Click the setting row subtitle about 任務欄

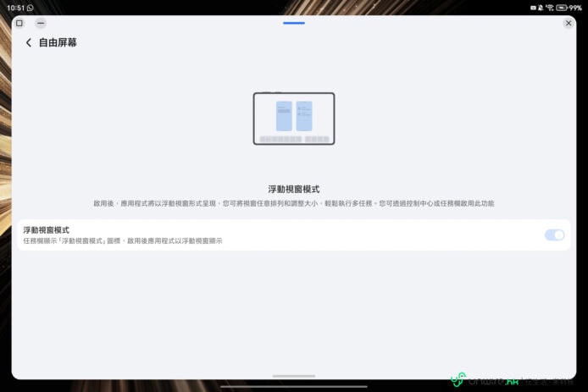pos(123,241)
